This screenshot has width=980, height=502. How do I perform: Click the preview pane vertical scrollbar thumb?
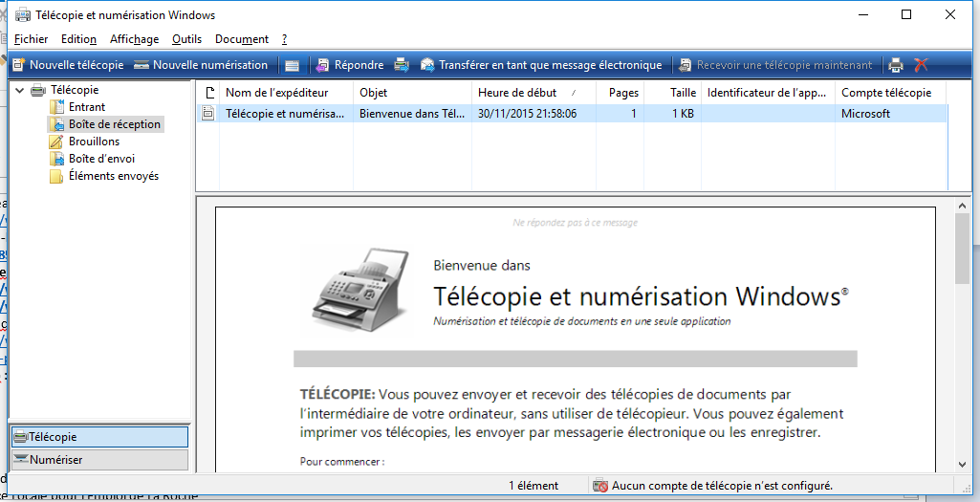(x=963, y=249)
